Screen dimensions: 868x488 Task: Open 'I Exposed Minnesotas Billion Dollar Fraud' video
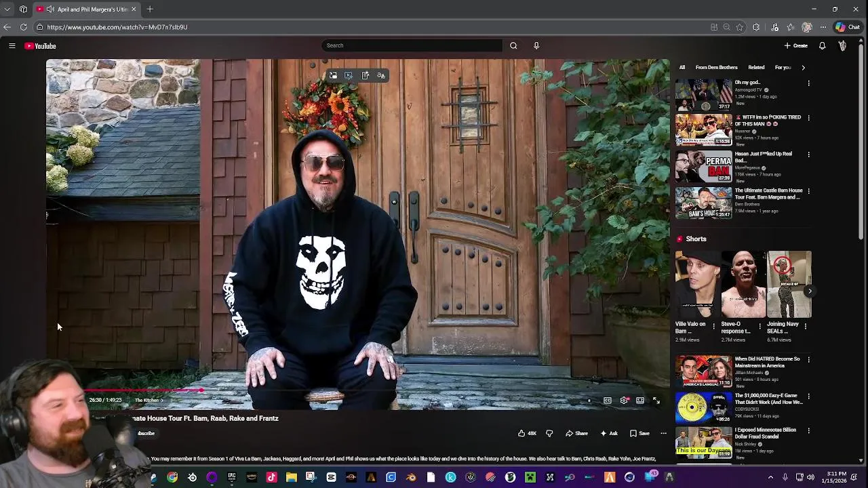pos(704,443)
